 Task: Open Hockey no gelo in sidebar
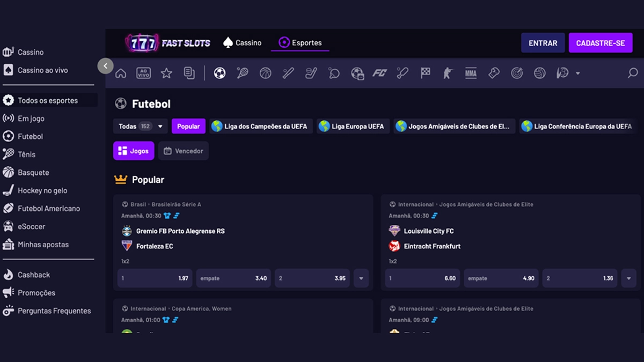pyautogui.click(x=42, y=190)
